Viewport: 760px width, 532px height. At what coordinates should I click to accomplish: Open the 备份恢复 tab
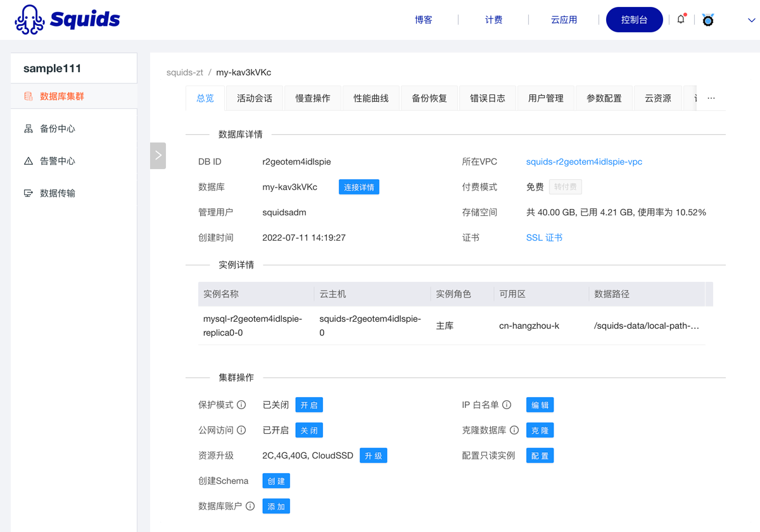pyautogui.click(x=429, y=98)
